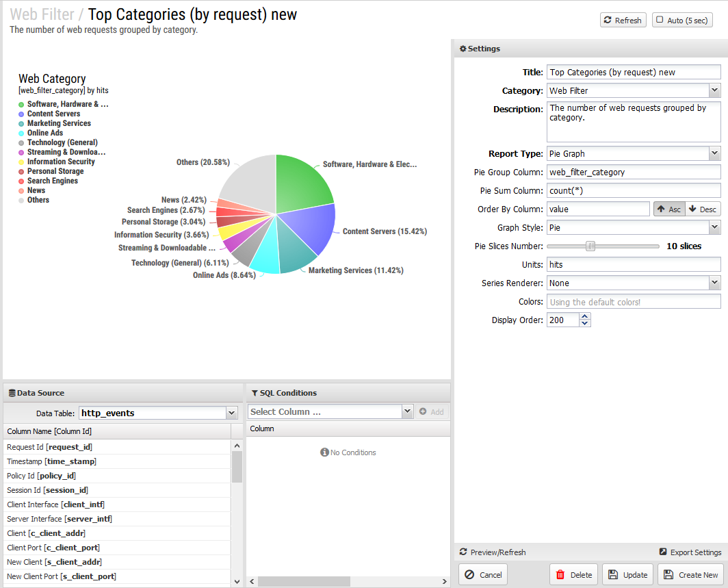Click the Column header in SQL Conditions
The height and width of the screenshot is (588, 728).
[348, 429]
